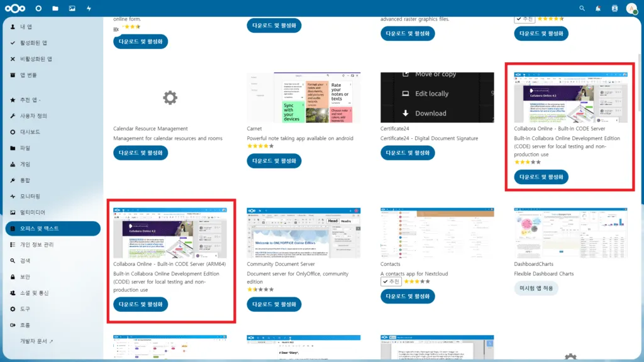The height and width of the screenshot is (362, 644).
Task: Download and activate the Contacts app
Action: [408, 296]
